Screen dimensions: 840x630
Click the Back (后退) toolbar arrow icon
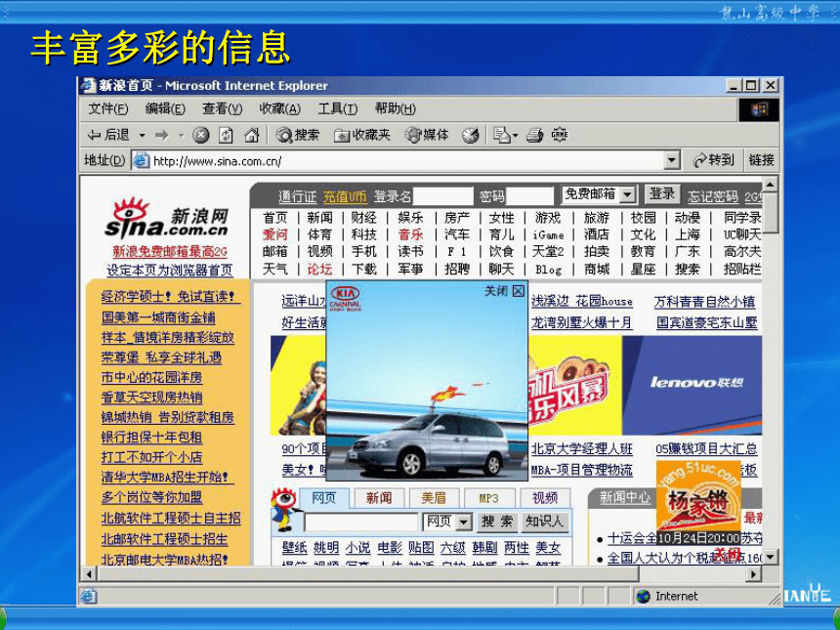[x=94, y=135]
